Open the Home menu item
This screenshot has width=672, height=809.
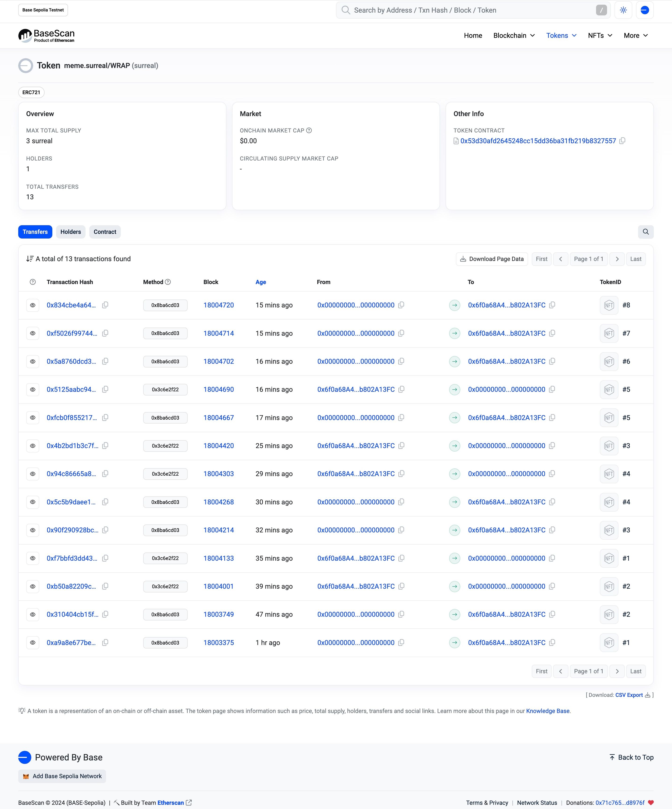(473, 36)
